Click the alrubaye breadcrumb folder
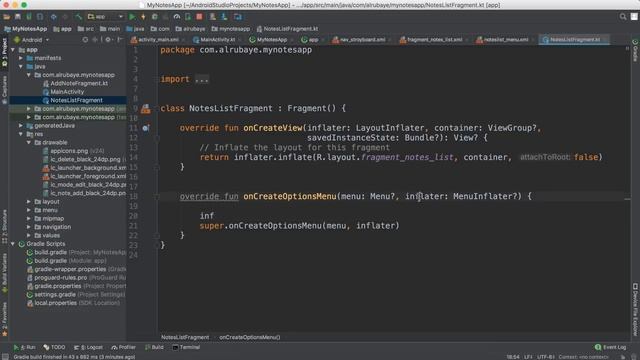 pyautogui.click(x=190, y=29)
